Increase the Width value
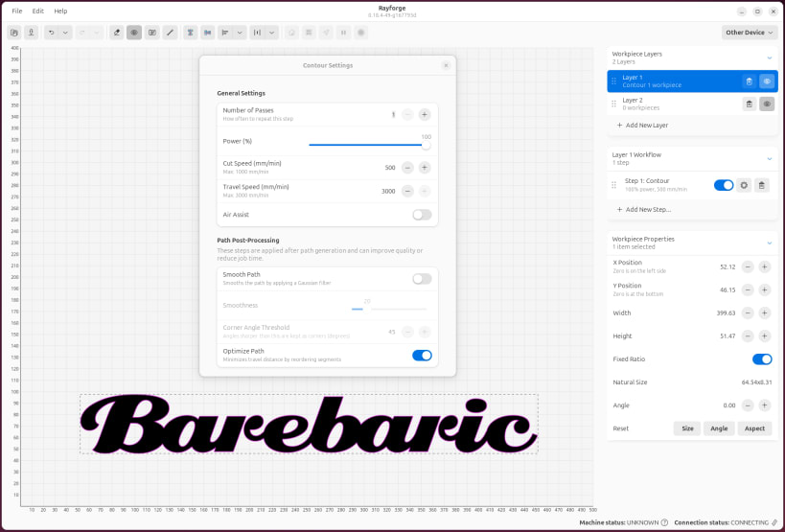This screenshot has height=532, width=785. 765,312
